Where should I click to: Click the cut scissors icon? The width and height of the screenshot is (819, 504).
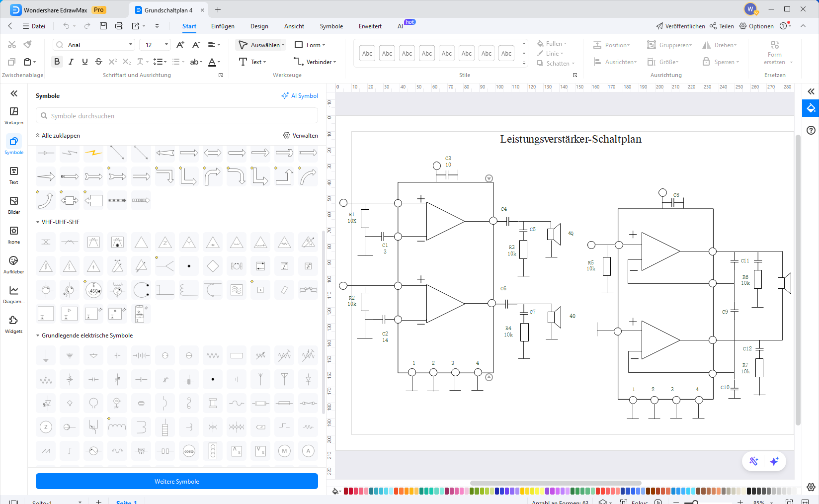(x=12, y=45)
